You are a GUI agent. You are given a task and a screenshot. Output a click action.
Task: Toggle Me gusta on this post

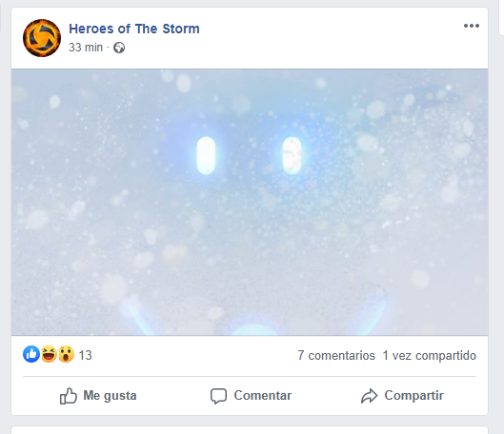[x=98, y=396]
